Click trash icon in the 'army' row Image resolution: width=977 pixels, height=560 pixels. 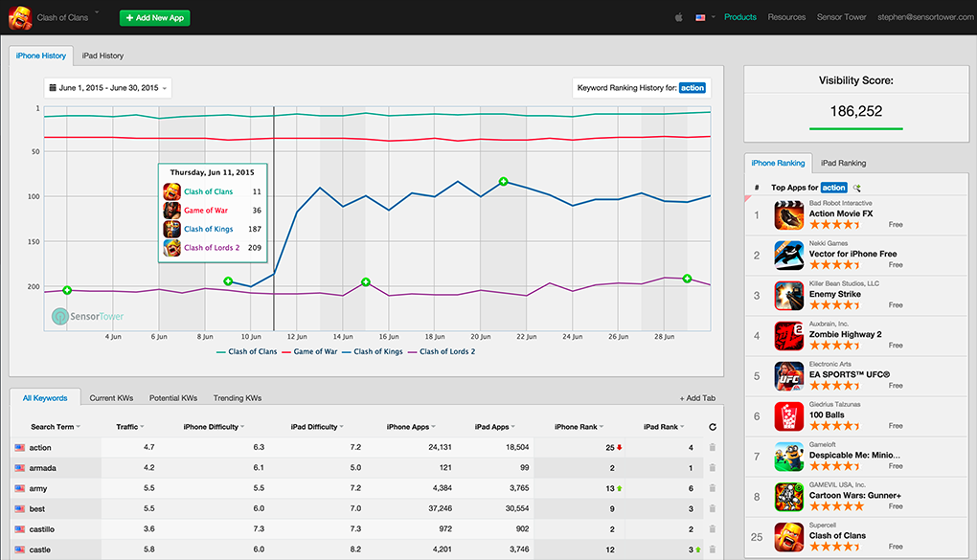[712, 489]
